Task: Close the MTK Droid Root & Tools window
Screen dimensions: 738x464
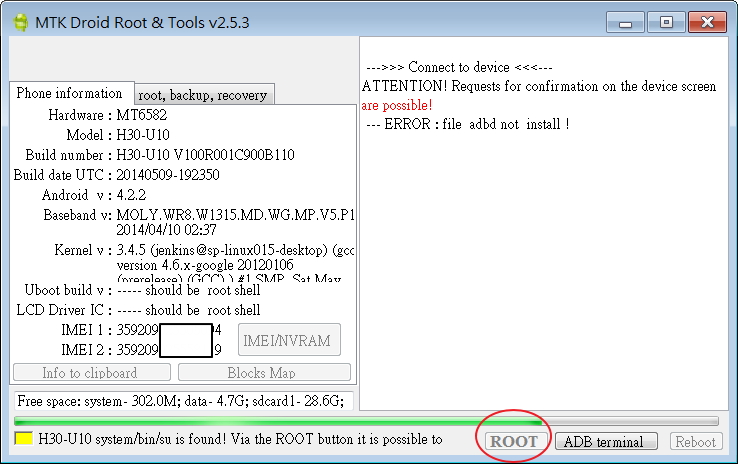Action: tap(707, 23)
